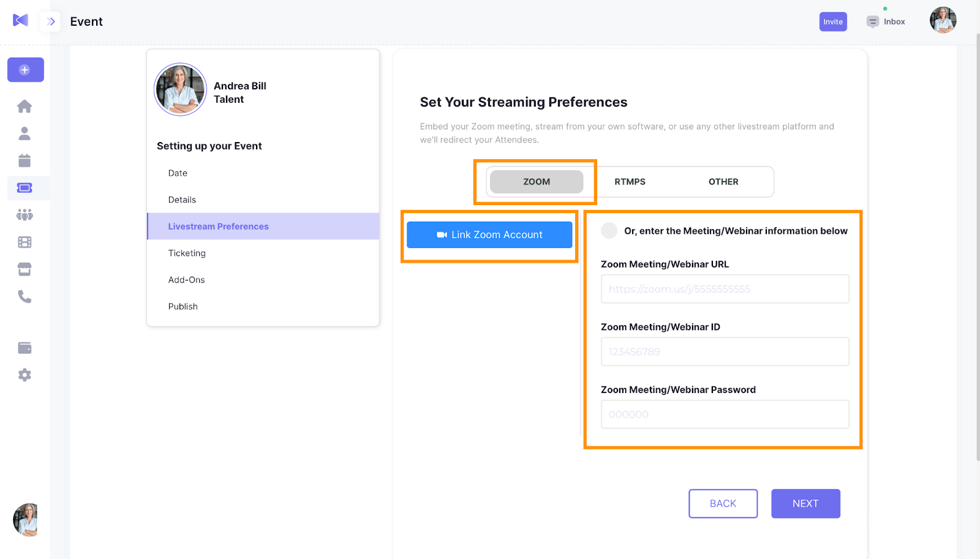The width and height of the screenshot is (980, 559).
Task: Click the Zoom Meeting/Webinar ID field
Action: point(725,351)
